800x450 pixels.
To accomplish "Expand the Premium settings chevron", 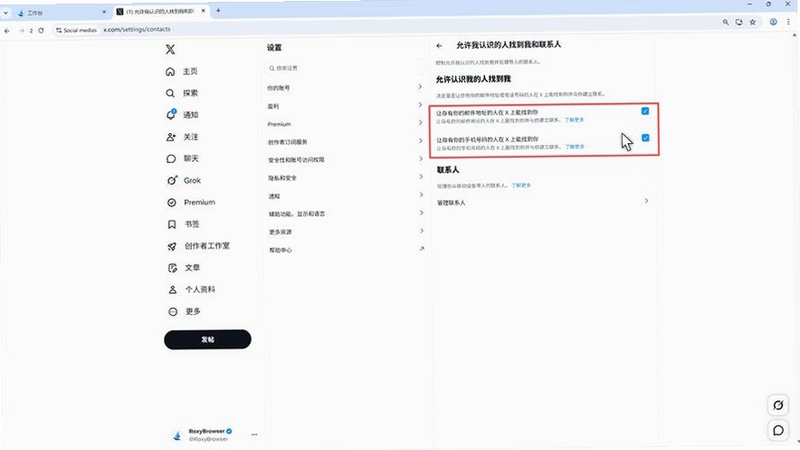I will click(x=421, y=122).
